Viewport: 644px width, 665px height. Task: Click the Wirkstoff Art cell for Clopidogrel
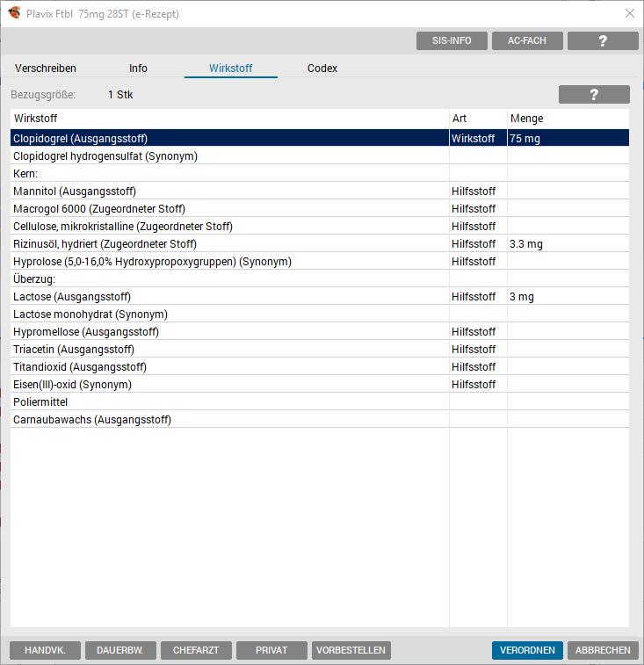click(x=478, y=138)
